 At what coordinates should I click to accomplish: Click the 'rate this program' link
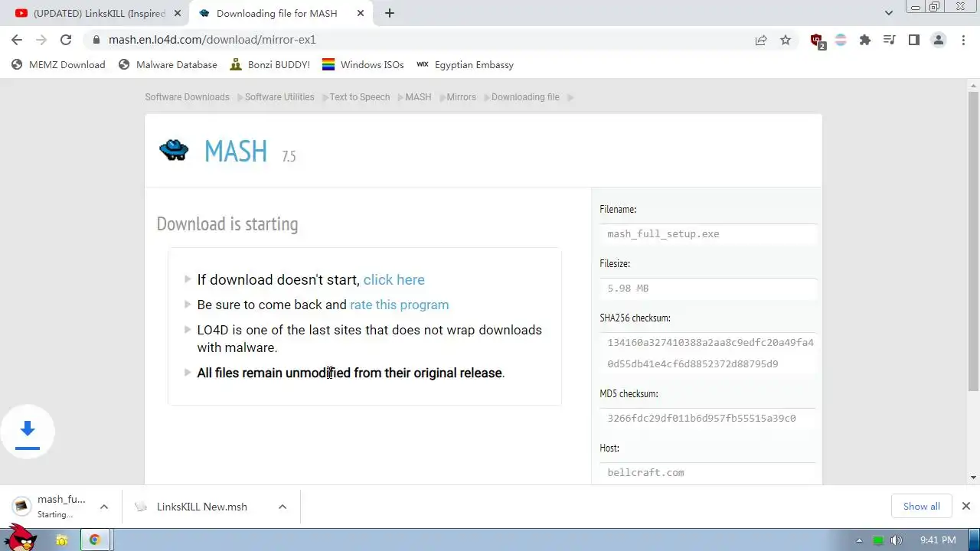click(399, 305)
